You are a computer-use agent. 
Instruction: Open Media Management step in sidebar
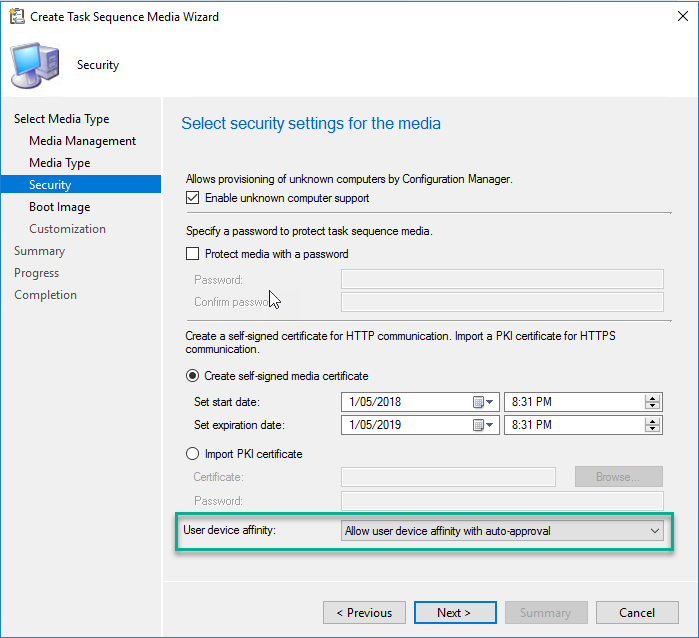click(x=82, y=141)
